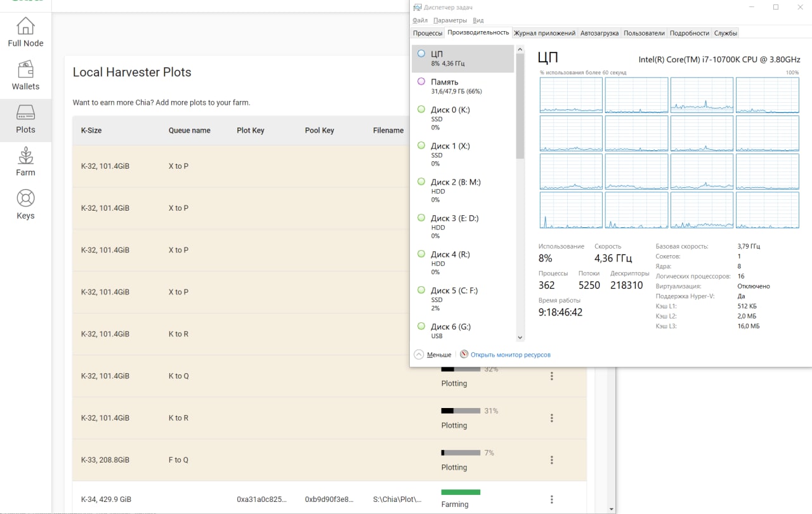Screen dimensions: 812x514
Task: Select Plots section in Chia sidebar
Action: click(x=25, y=119)
